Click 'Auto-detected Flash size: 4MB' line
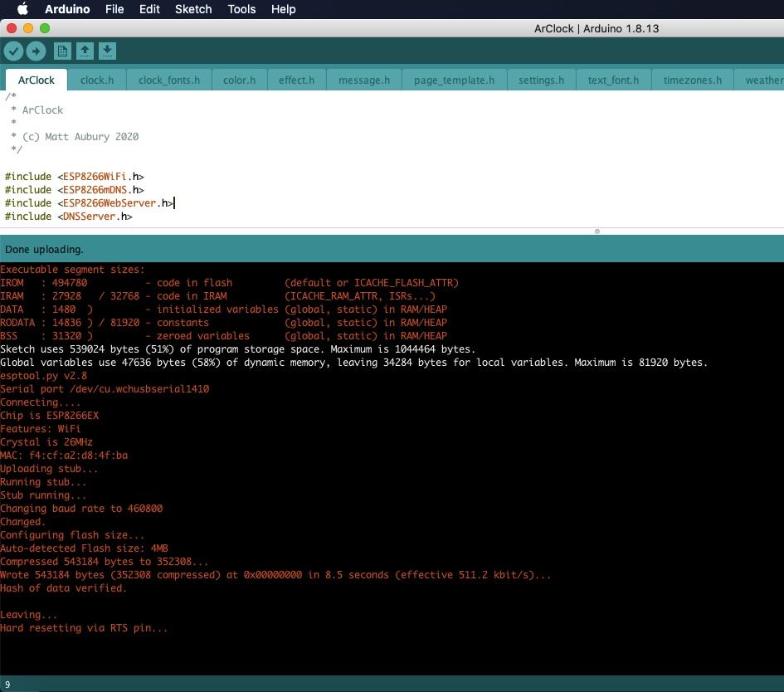Viewport: 784px width, 692px height. pyautogui.click(x=84, y=548)
